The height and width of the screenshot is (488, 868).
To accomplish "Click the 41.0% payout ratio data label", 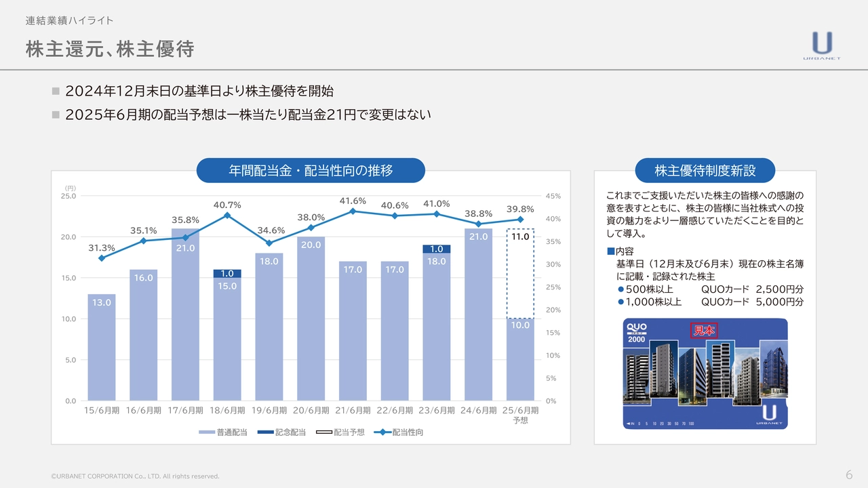I will (x=437, y=203).
